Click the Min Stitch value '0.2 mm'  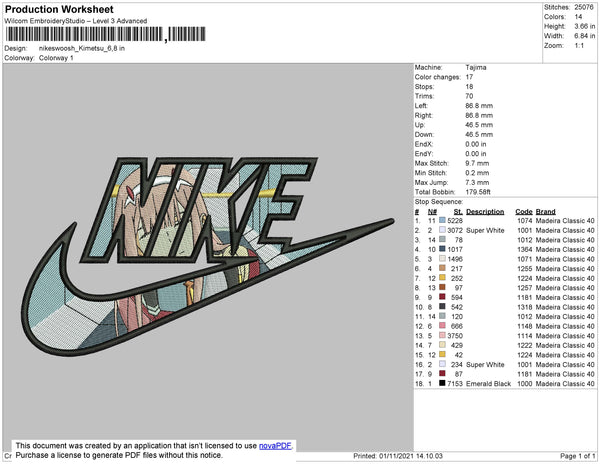point(477,173)
